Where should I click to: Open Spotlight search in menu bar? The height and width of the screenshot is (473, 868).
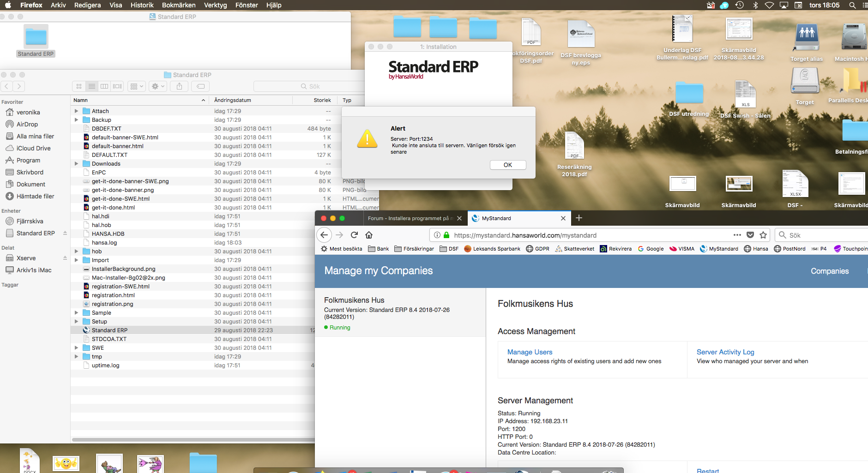click(852, 5)
